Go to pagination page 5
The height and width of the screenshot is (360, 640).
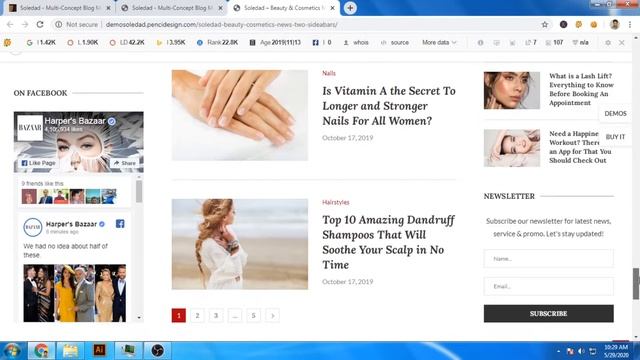coord(253,316)
